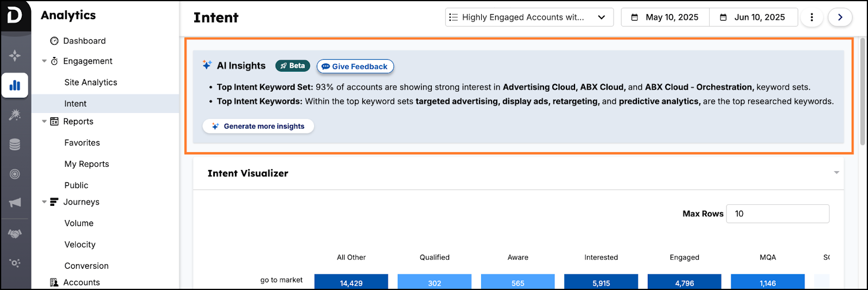Collapse the Reports tree section

[x=44, y=122]
